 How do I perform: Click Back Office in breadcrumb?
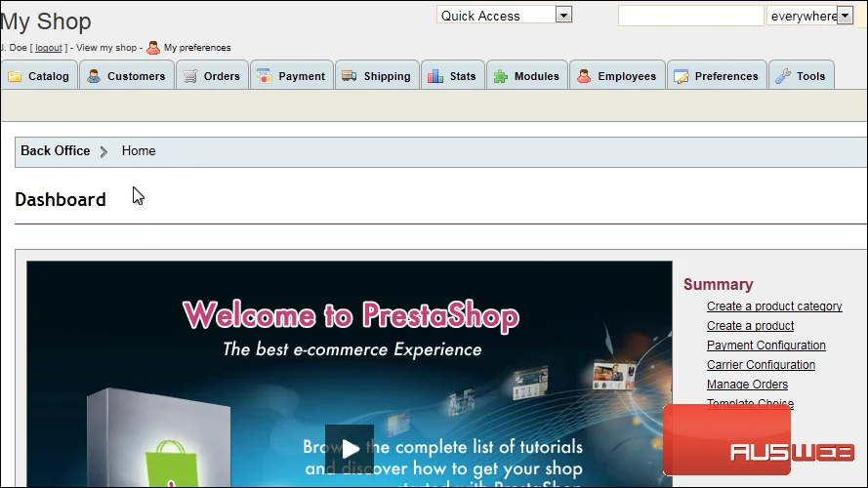(56, 150)
